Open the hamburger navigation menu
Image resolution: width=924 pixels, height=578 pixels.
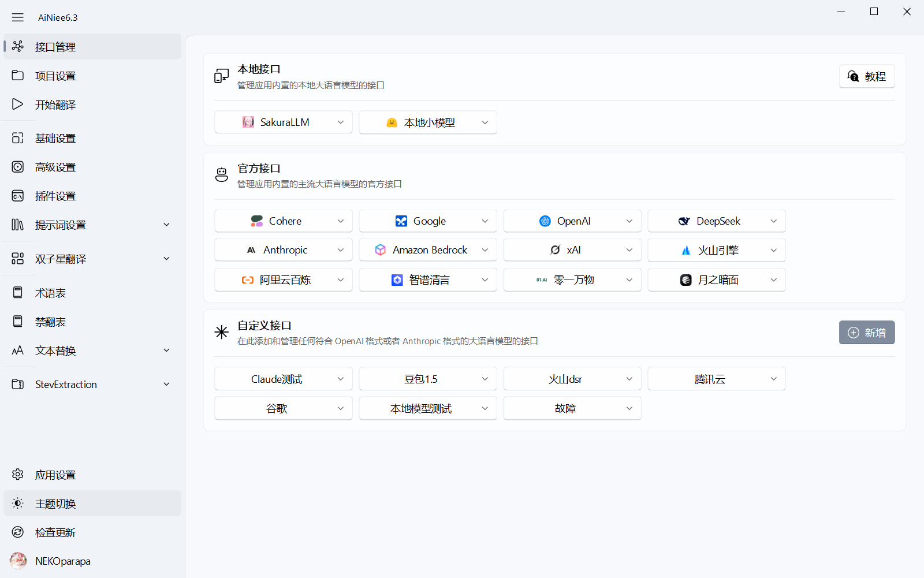coord(18,17)
